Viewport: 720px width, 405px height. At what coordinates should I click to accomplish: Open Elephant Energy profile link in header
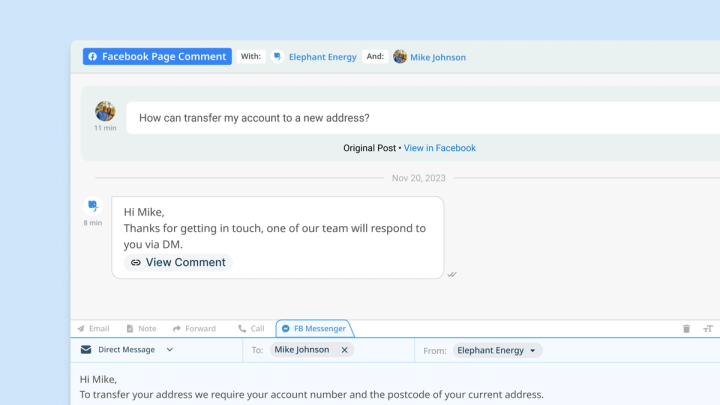(322, 57)
